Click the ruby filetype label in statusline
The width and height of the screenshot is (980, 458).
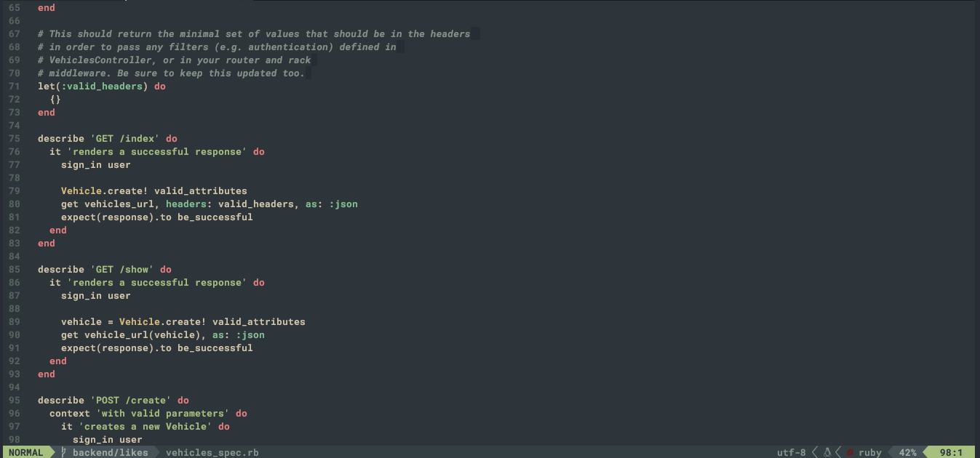(x=870, y=452)
